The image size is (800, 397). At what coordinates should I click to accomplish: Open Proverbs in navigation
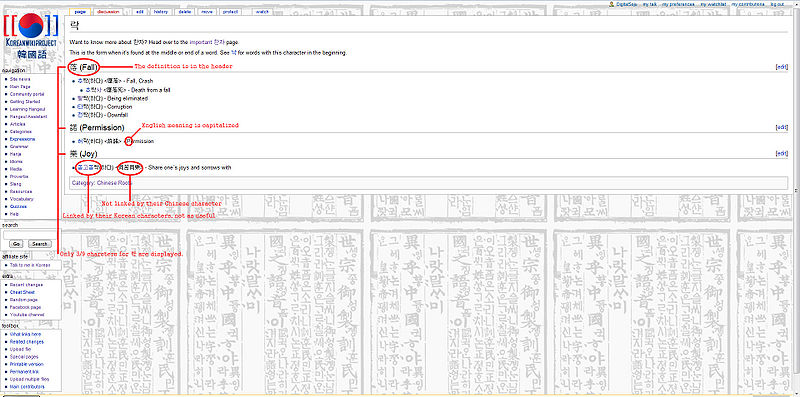[19, 176]
